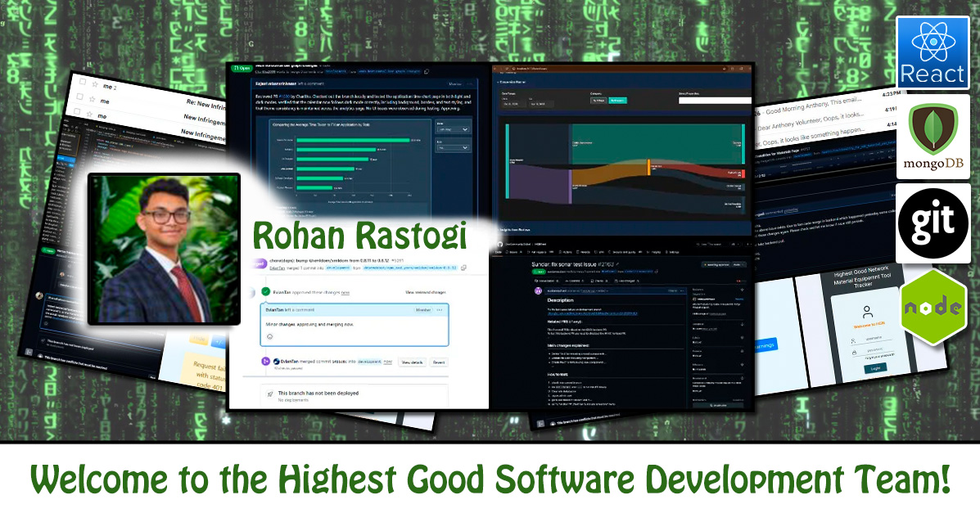Click the emoji reaction icon under the Minor changes comment
980x513 pixels.
click(270, 336)
